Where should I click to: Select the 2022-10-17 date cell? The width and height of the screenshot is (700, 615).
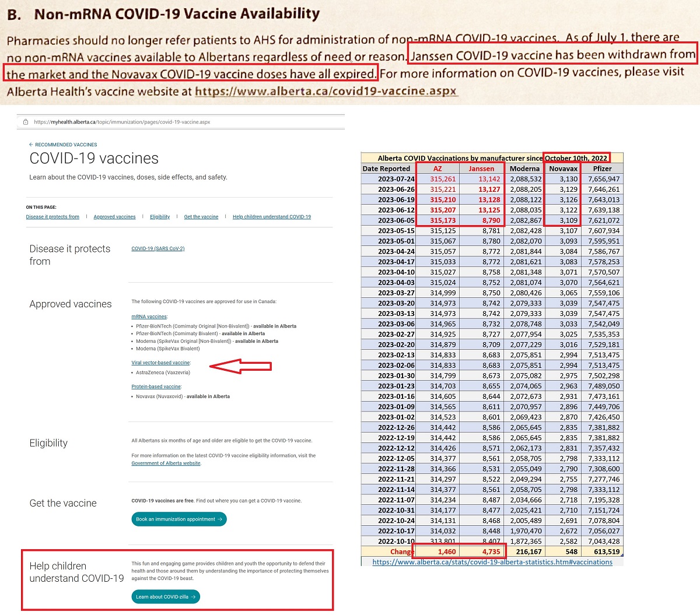tap(388, 531)
